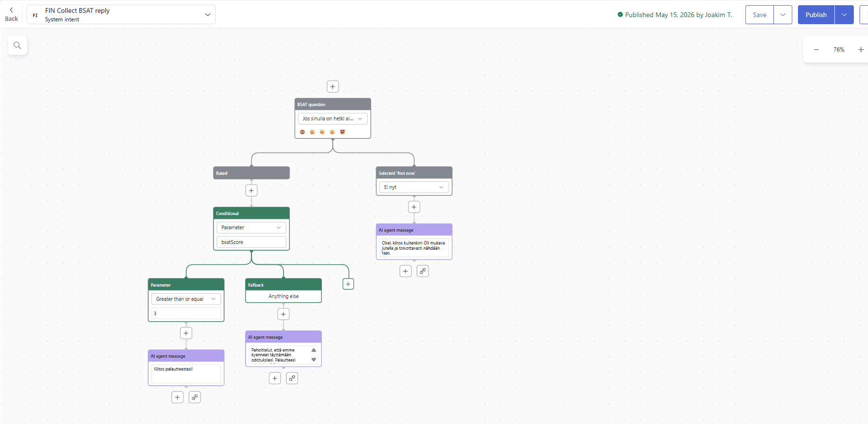Link a flow after Kiitos palautteestasi message
The image size is (868, 424).
(195, 397)
